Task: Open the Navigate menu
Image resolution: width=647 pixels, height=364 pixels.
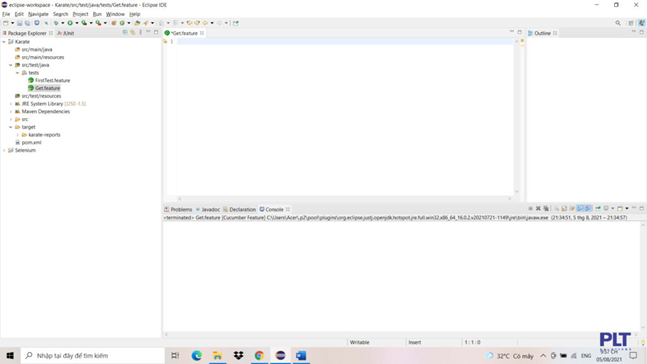Action: point(38,14)
